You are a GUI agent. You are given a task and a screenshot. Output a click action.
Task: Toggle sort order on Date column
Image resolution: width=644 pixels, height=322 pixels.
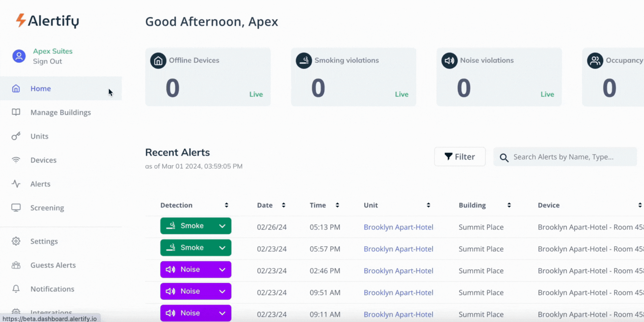click(283, 205)
